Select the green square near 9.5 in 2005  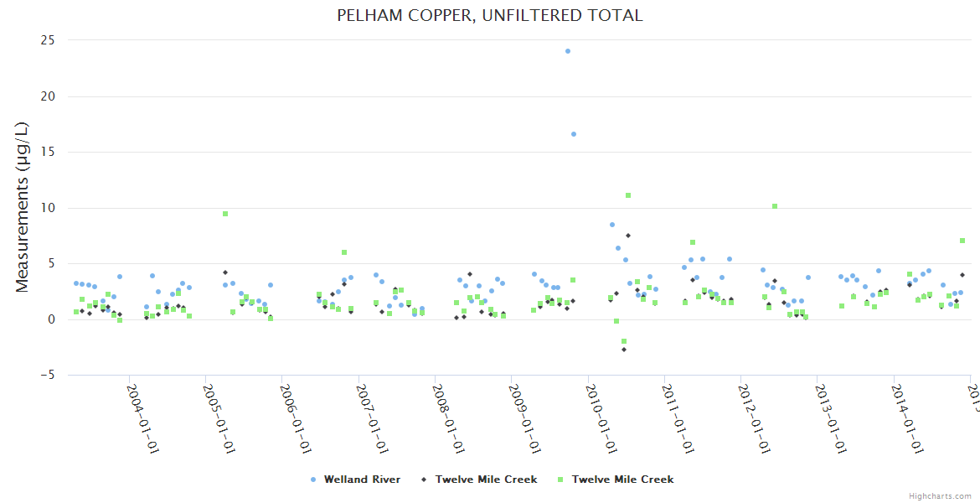[x=225, y=214]
